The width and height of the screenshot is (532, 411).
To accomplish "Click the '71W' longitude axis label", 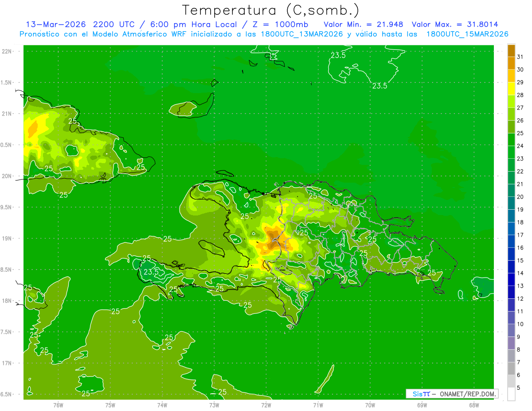I will [x=318, y=405].
